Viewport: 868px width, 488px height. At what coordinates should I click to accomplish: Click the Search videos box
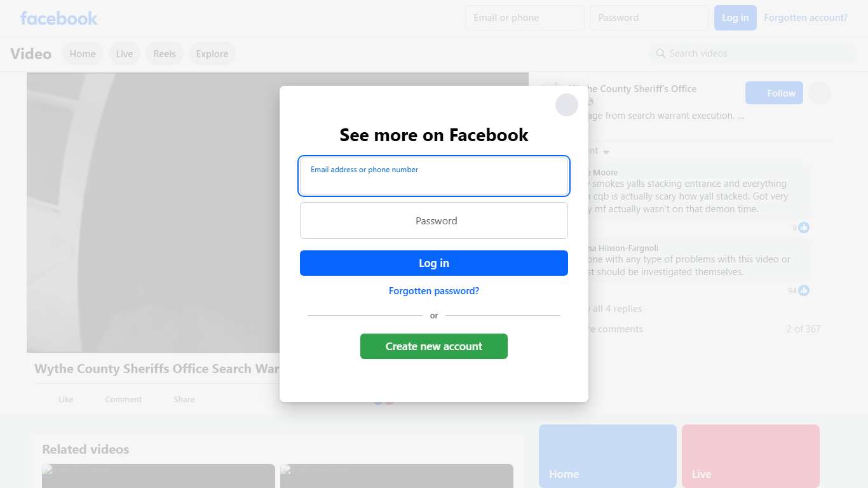(x=753, y=53)
